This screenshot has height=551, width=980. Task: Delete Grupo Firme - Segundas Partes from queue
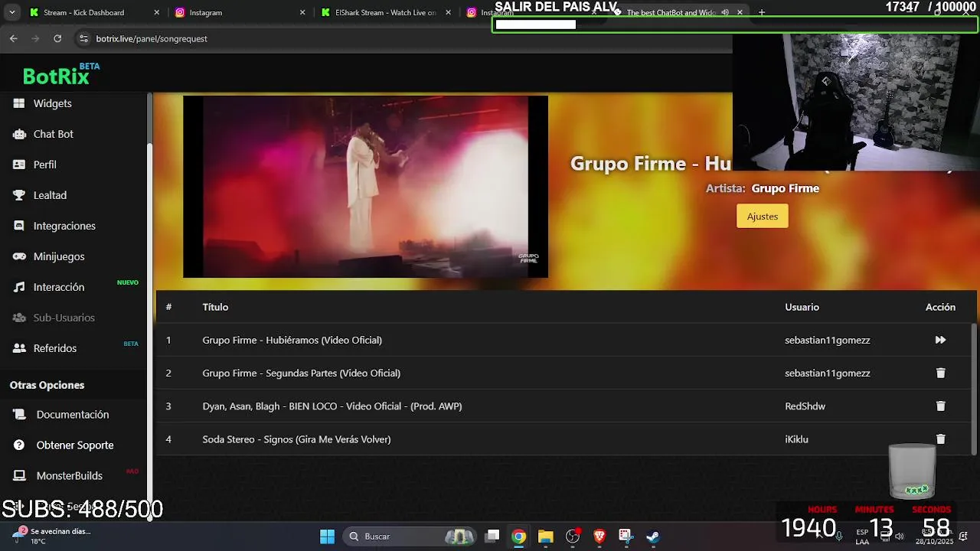point(940,373)
